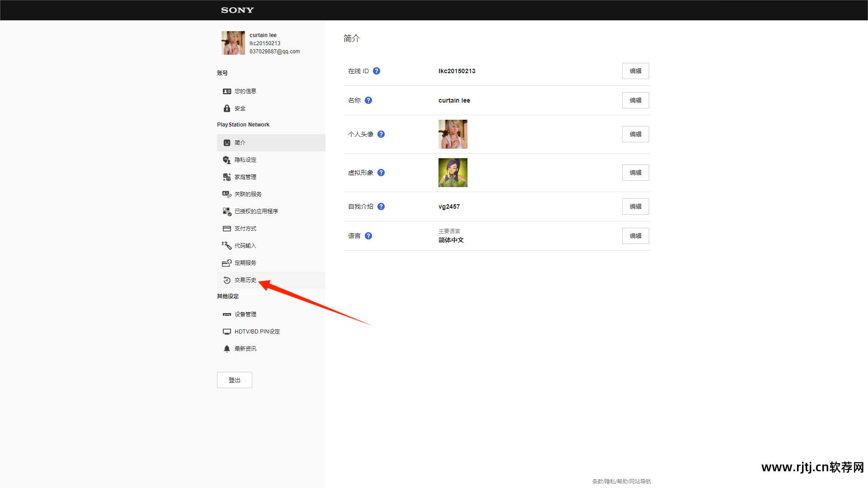Select 支付方式 from the sidebar
Image resolution: width=868 pixels, height=488 pixels.
pyautogui.click(x=245, y=229)
